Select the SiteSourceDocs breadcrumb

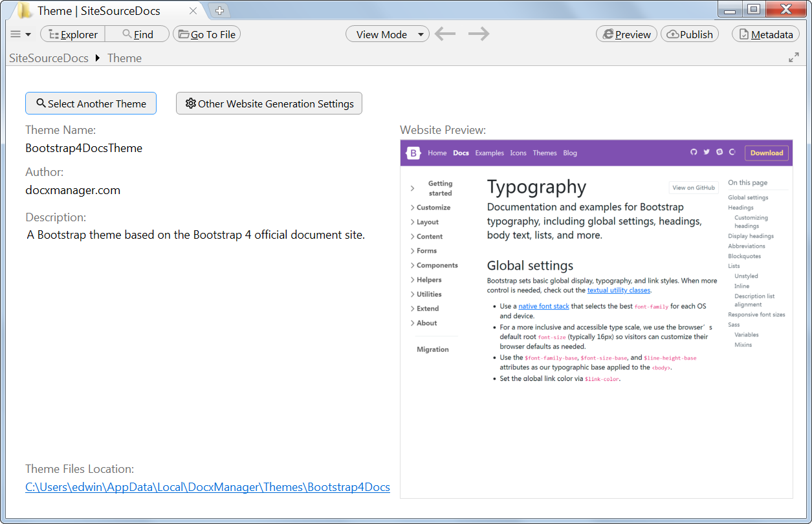point(49,58)
